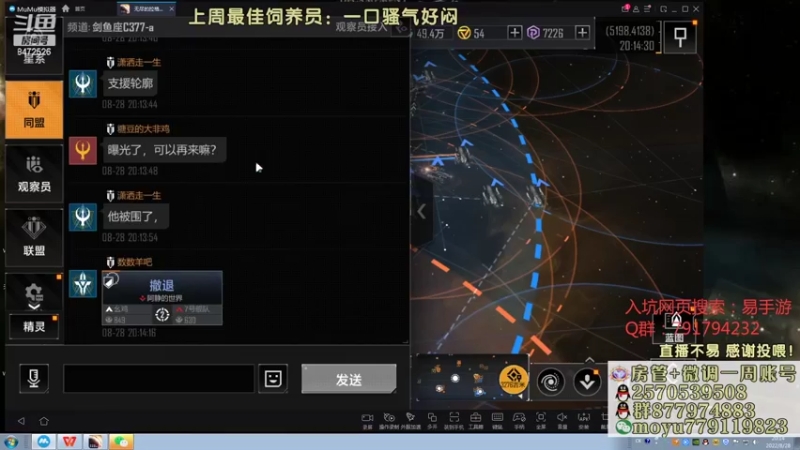
Task: Click the APK install toolbar icon
Action: 584,420
